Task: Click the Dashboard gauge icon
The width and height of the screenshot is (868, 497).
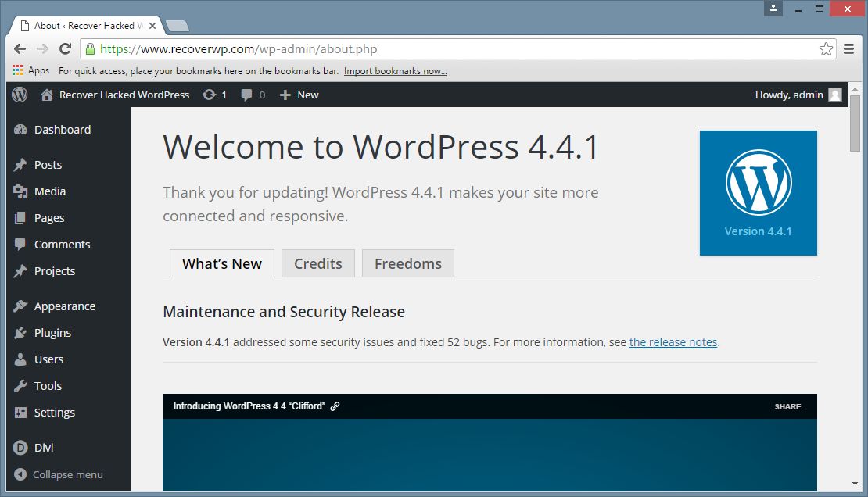Action: (20, 130)
